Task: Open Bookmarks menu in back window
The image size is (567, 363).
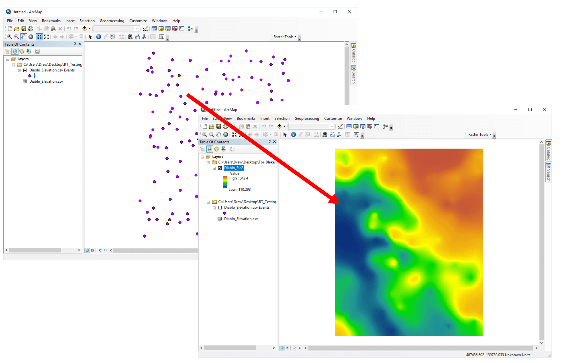Action: (x=51, y=21)
